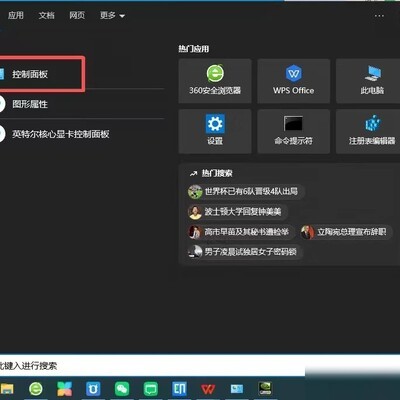This screenshot has width=400, height=400.
Task: Open 英特尔核心显卡控制面板 result
Action: (x=82, y=134)
